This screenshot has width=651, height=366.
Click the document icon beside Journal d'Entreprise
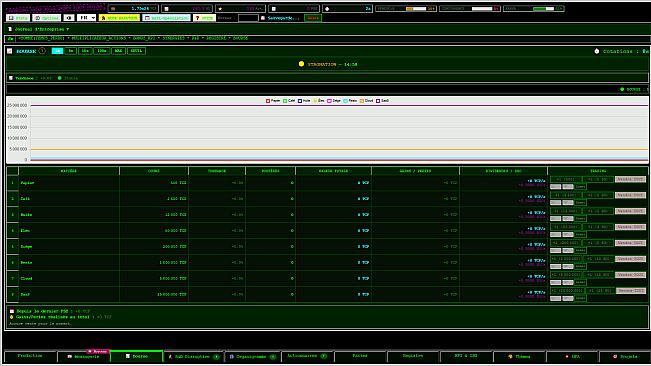10,29
